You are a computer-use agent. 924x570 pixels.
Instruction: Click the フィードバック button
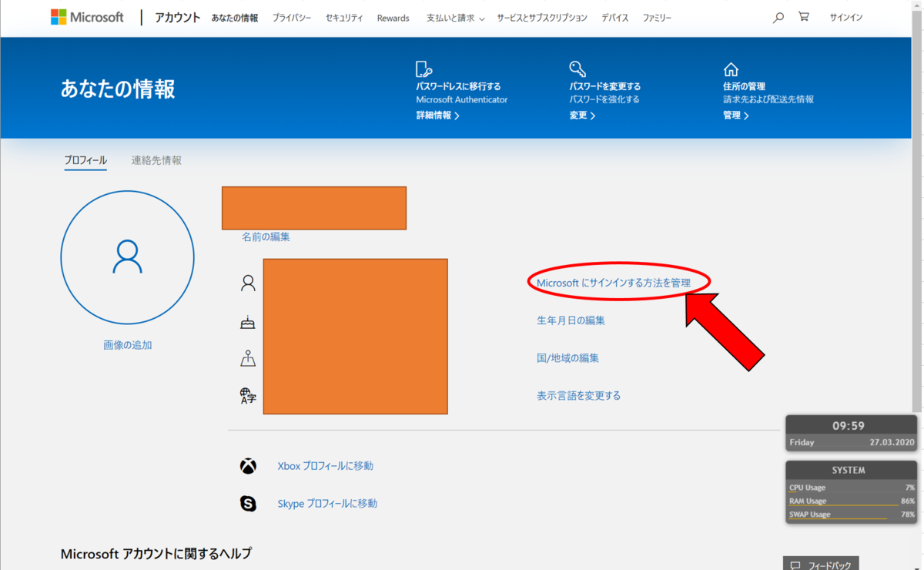click(x=821, y=564)
